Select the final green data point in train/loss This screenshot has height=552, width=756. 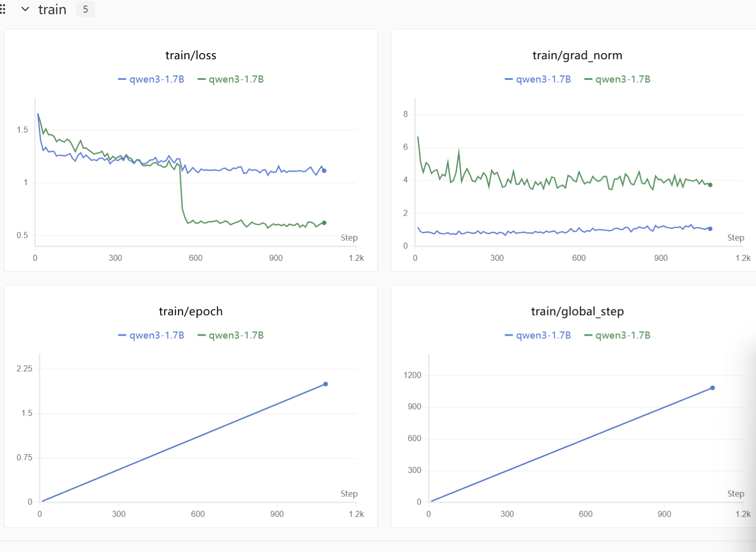(324, 223)
